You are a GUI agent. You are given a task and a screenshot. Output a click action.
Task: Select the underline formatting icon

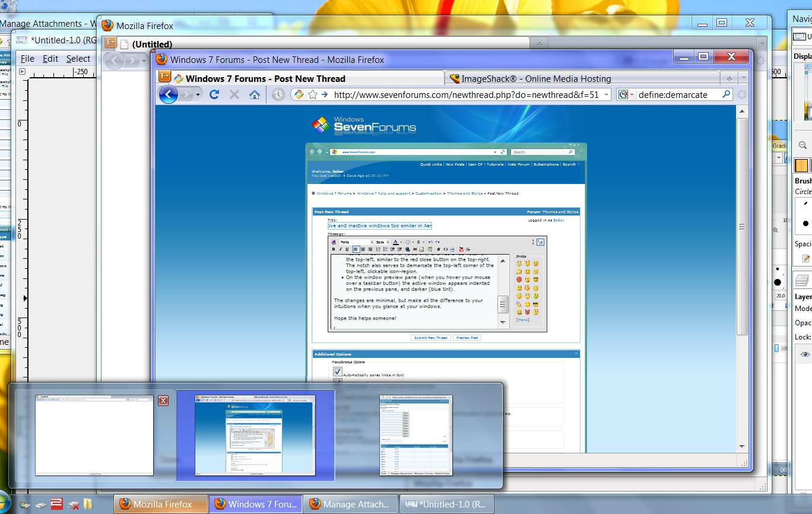click(x=347, y=250)
